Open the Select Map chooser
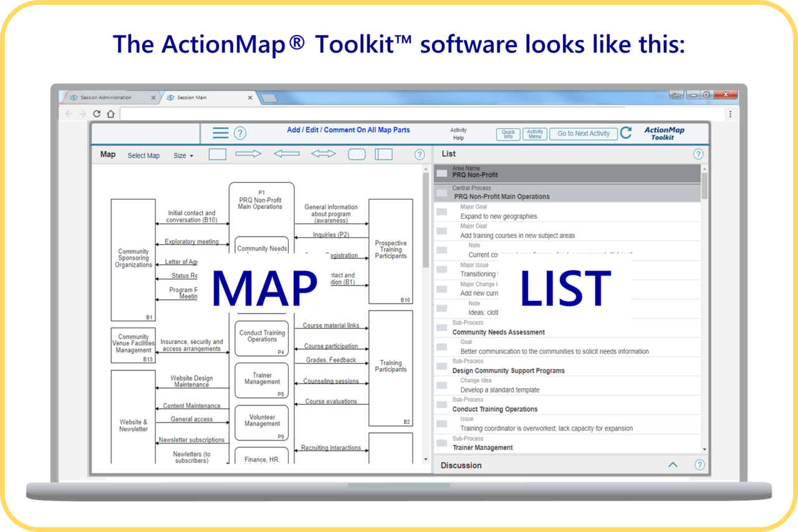The width and height of the screenshot is (798, 532). coord(143,155)
